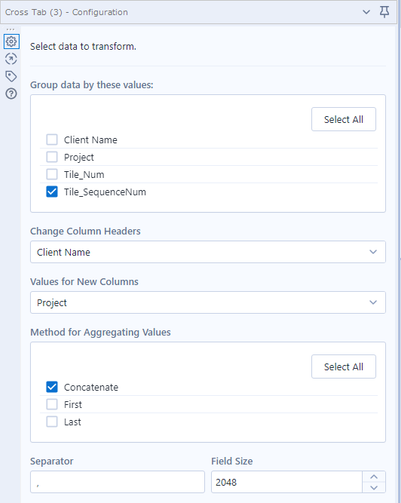The image size is (401, 503).
Task: Select All aggregation methods
Action: pos(344,367)
